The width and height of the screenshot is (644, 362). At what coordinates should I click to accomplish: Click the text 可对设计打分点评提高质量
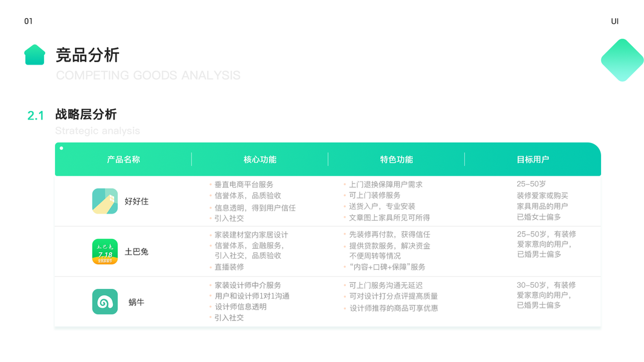(x=394, y=296)
